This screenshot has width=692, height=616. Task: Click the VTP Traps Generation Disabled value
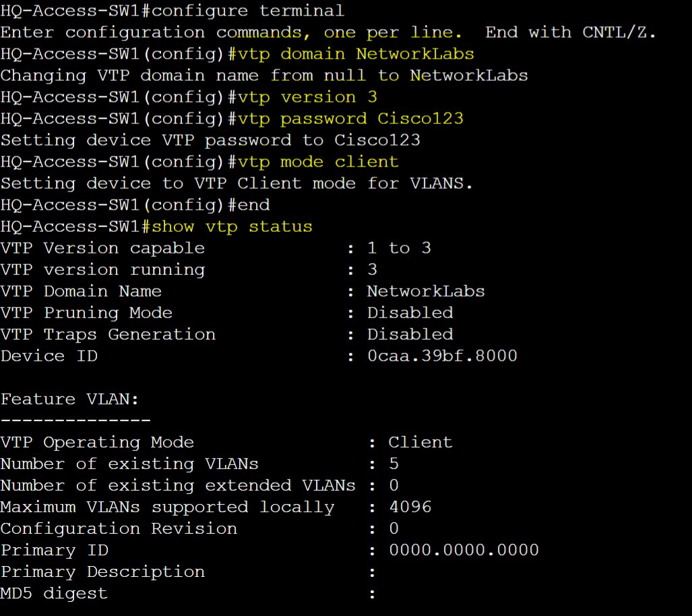[410, 335]
